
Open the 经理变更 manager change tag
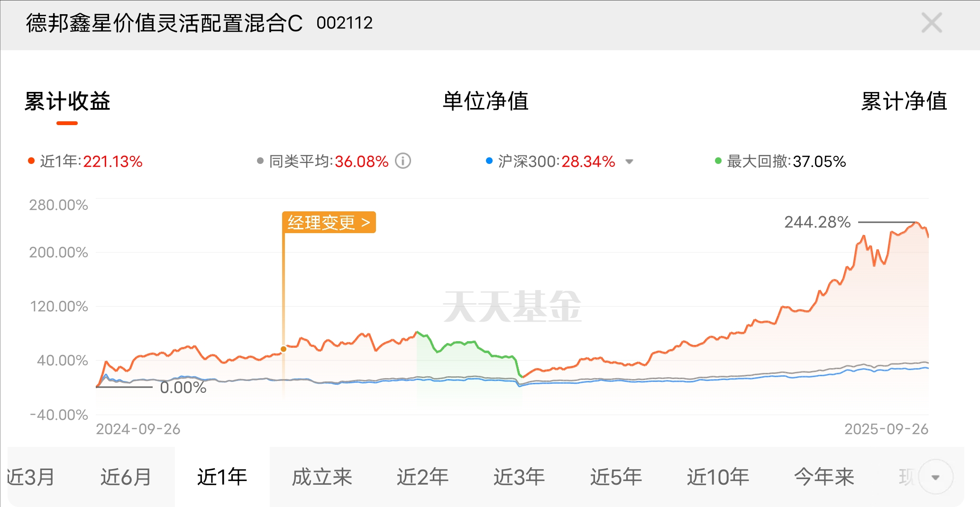tap(329, 222)
